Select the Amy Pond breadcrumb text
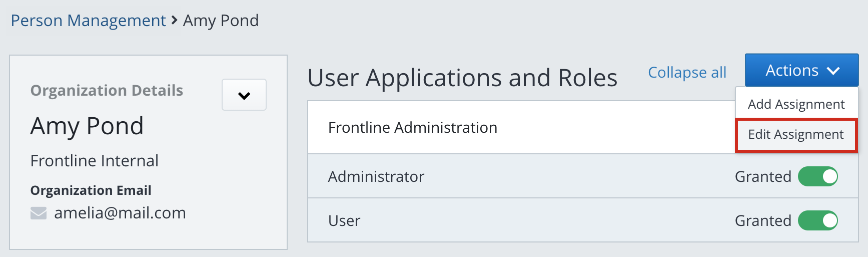This screenshot has height=257, width=868. [221, 21]
